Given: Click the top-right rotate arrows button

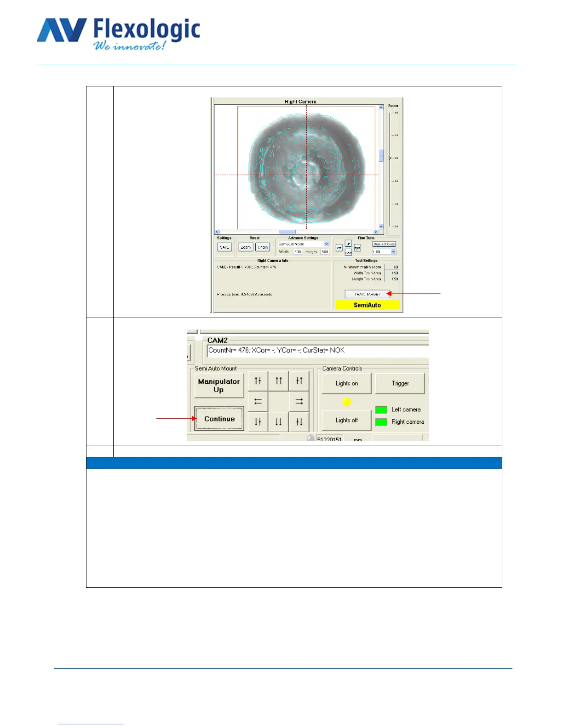Looking at the screenshot, I should pos(299,381).
